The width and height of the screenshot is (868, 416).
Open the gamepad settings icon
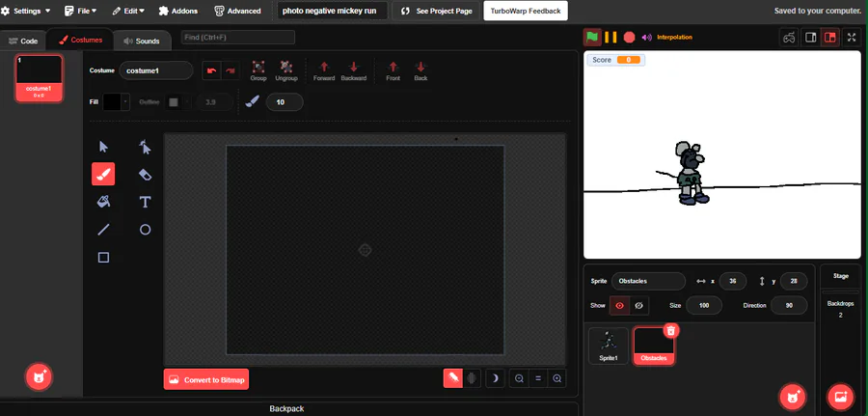coord(789,38)
